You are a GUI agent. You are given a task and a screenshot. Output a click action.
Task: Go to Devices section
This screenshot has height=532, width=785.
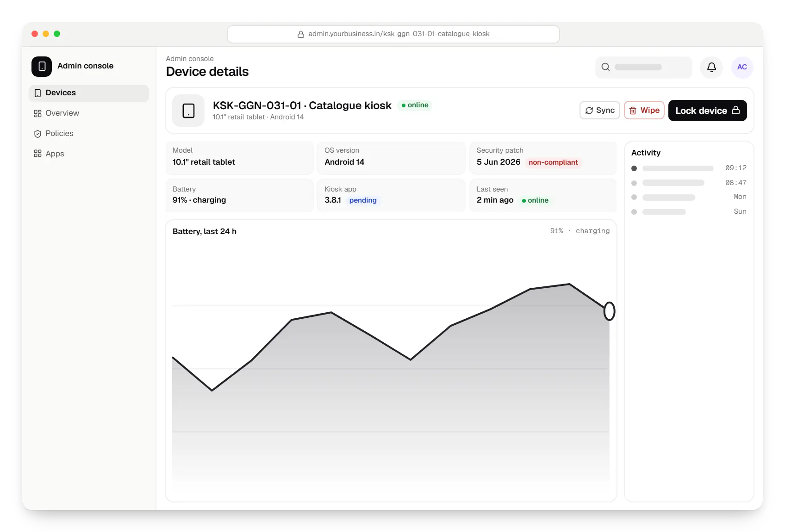pos(89,93)
